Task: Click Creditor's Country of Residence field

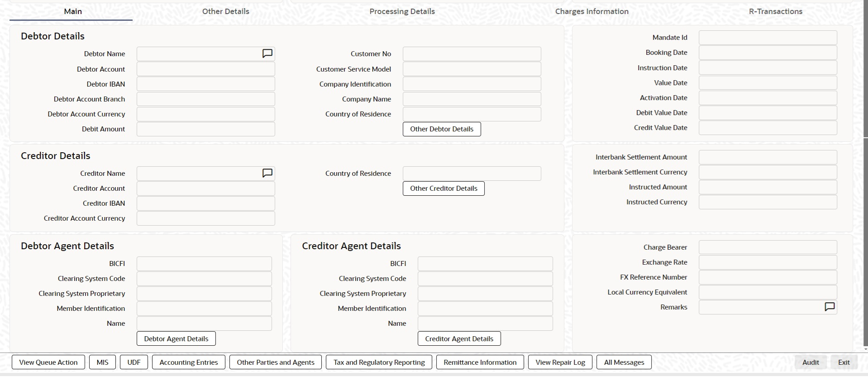Action: pos(472,174)
